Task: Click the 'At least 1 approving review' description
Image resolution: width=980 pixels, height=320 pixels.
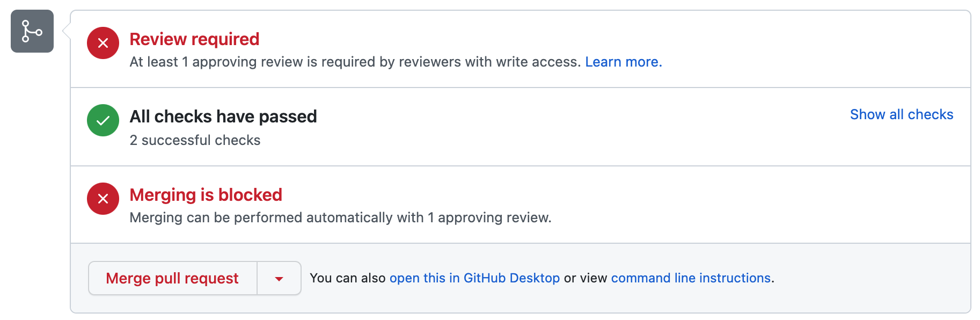Action: (354, 62)
